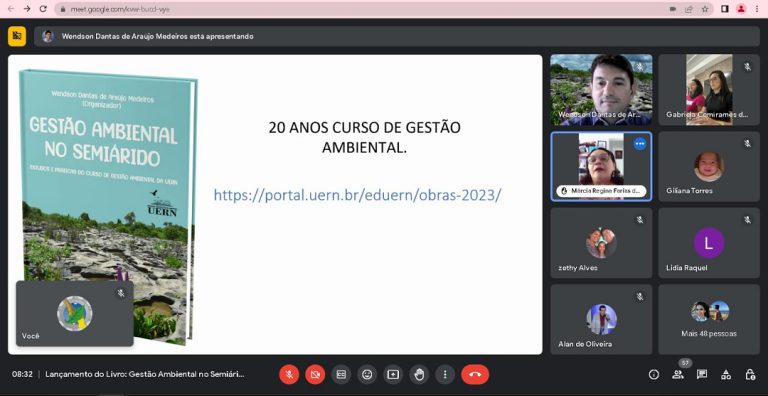The height and width of the screenshot is (396, 768).
Task: Go forward with the browser forward arrow
Action: pyautogui.click(x=27, y=9)
